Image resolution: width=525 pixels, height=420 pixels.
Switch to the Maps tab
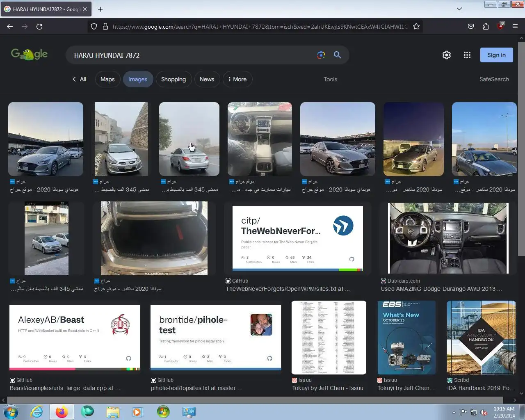point(107,79)
